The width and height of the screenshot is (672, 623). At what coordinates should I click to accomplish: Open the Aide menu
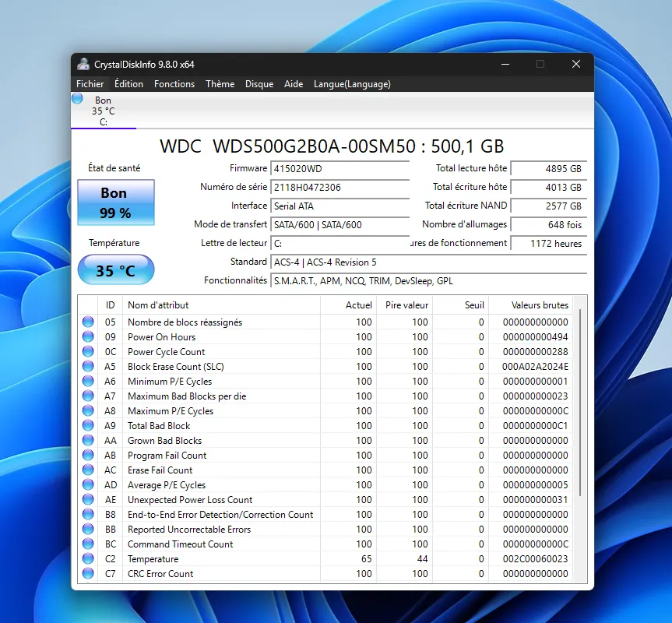(294, 84)
